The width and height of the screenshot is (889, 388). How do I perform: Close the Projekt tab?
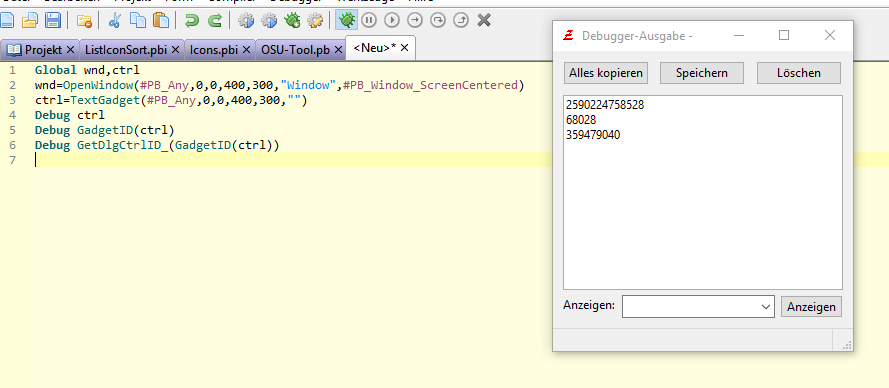[70, 50]
